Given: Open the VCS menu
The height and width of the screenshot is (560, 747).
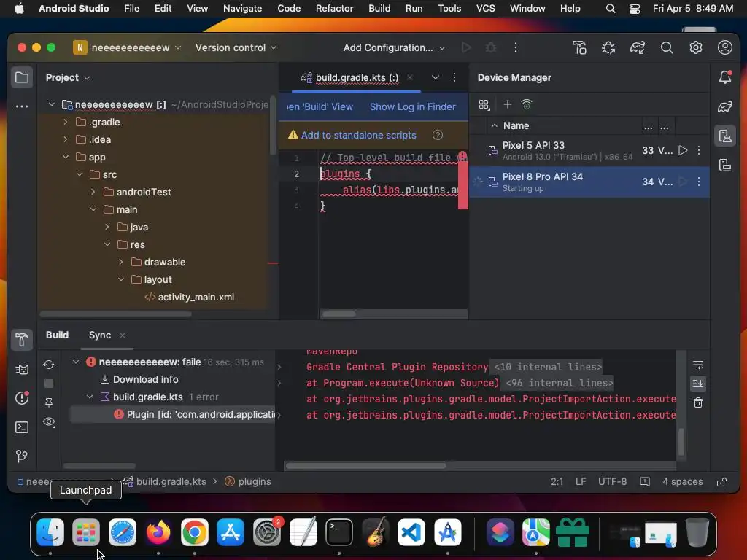Looking at the screenshot, I should point(485,8).
